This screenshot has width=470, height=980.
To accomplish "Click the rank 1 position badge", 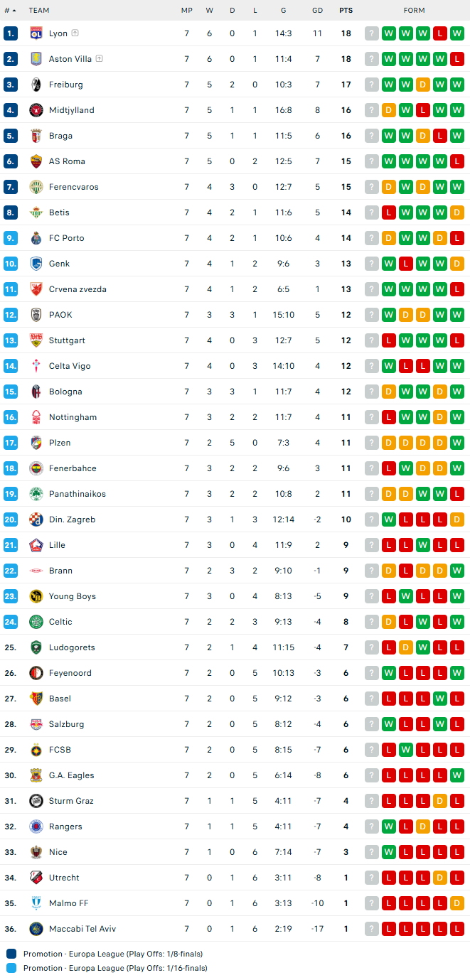I will 10,33.
